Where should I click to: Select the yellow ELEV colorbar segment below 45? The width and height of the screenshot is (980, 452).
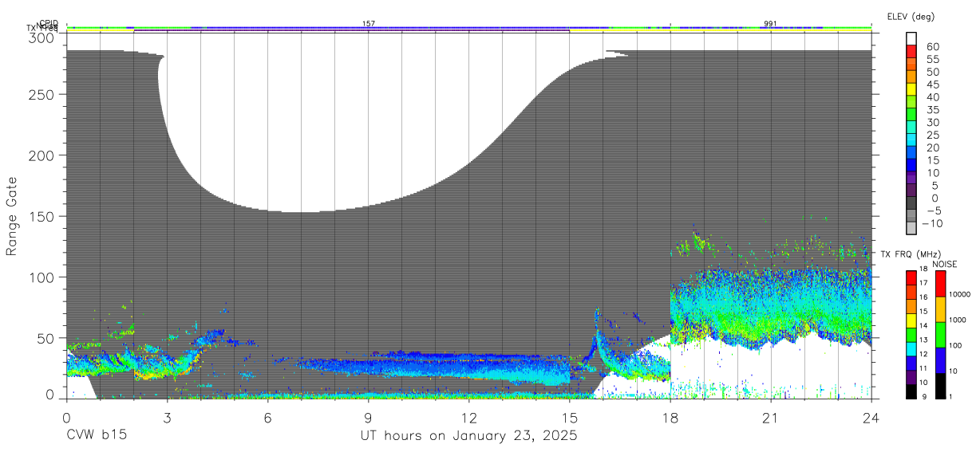[912, 91]
